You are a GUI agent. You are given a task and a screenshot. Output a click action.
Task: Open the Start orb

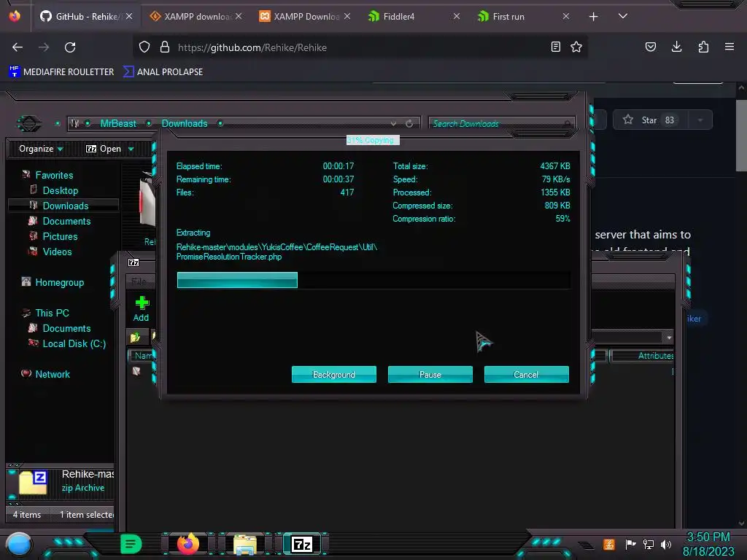[19, 544]
